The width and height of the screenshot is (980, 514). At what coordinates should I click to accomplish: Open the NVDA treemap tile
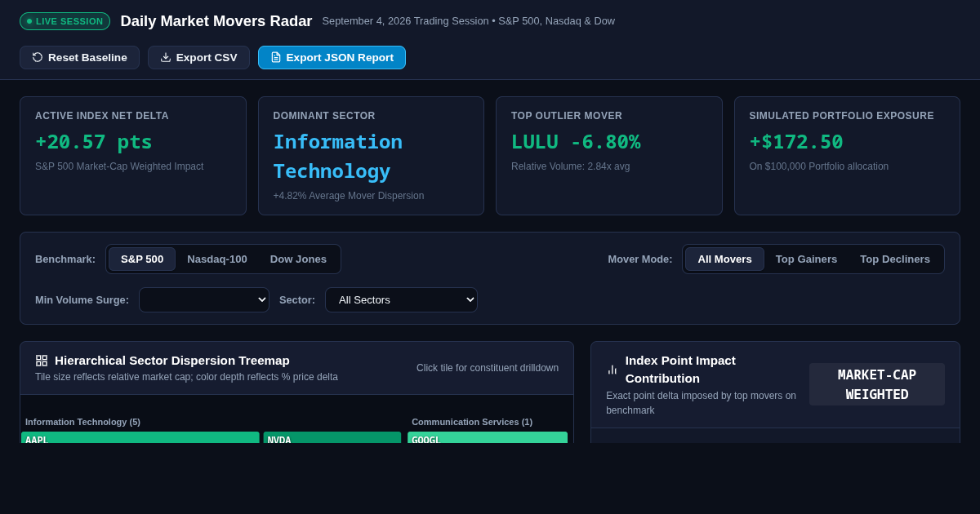pyautogui.click(x=332, y=437)
